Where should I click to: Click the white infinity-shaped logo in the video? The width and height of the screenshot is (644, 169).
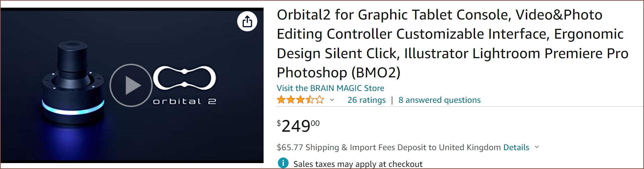tap(184, 78)
